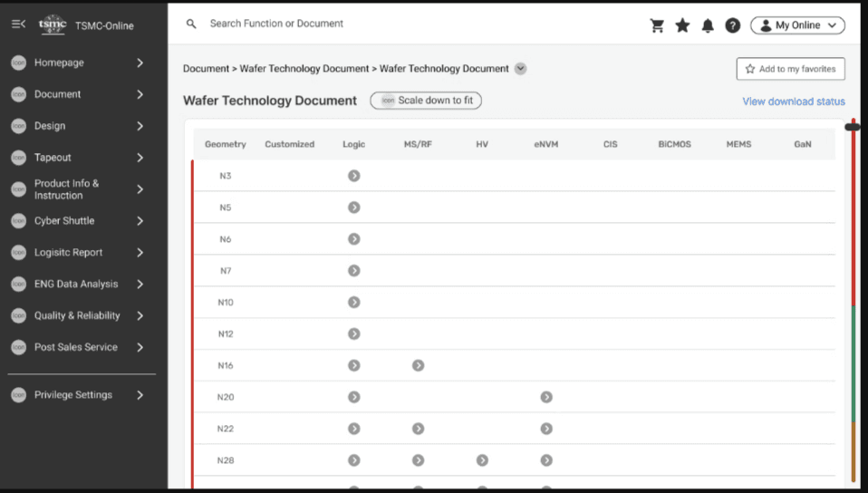Expand Document menu chevron

pos(140,94)
